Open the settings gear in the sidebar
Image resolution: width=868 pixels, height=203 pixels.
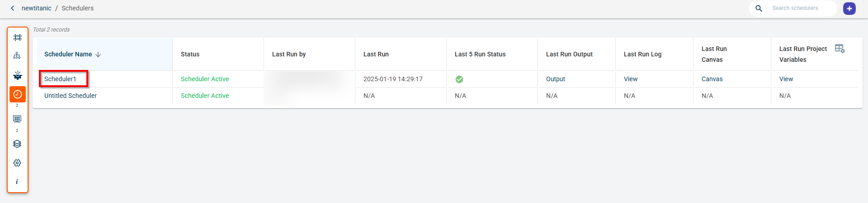point(17,163)
